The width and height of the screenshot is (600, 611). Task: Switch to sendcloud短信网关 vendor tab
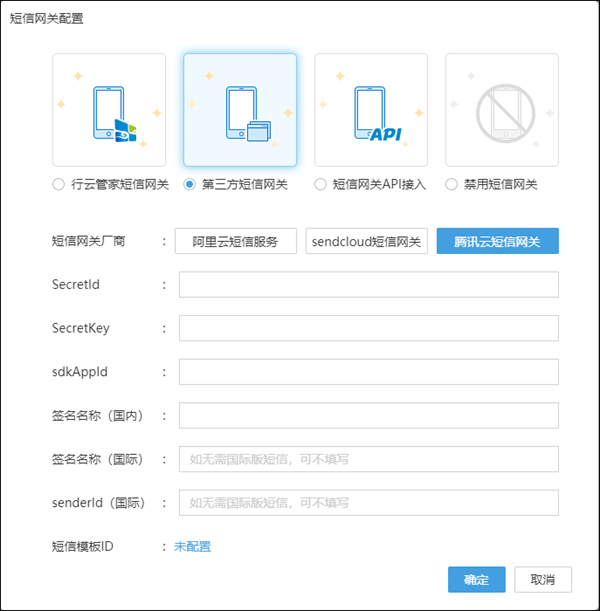pos(367,241)
